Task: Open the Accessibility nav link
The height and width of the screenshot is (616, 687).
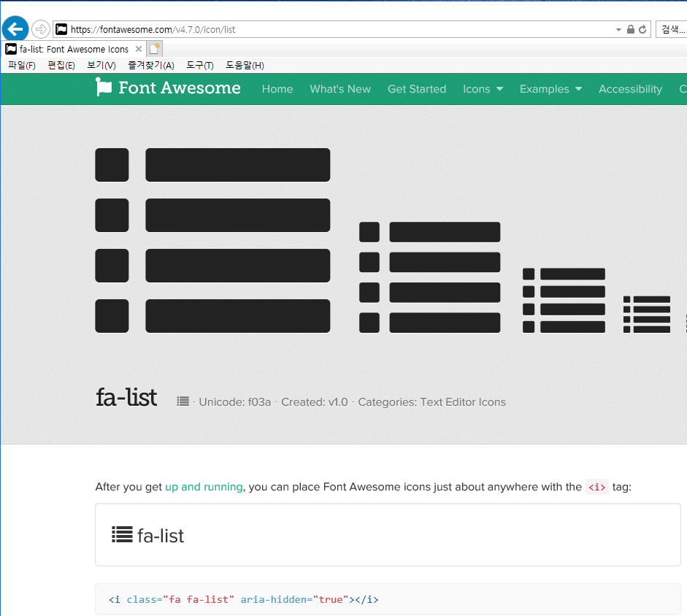Action: [x=631, y=89]
